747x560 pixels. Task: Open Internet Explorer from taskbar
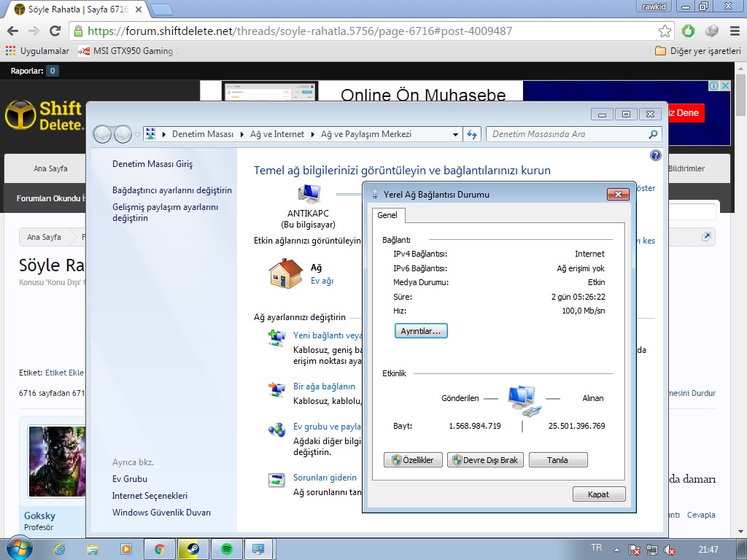click(x=59, y=549)
